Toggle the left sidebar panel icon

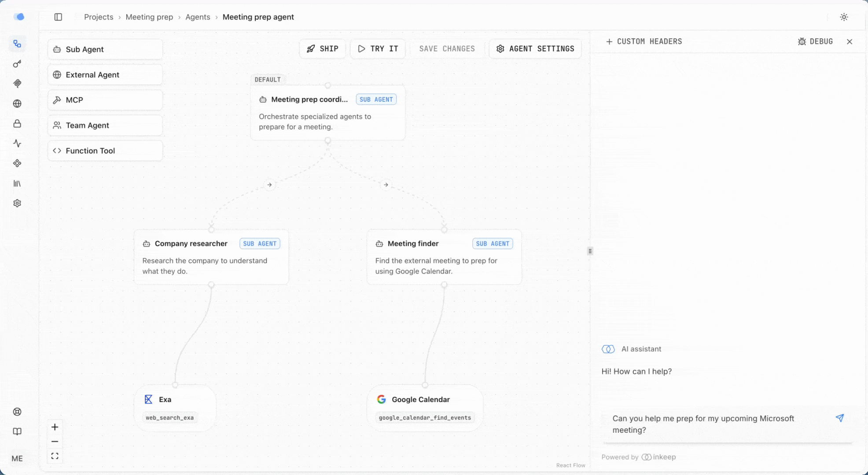click(x=58, y=17)
